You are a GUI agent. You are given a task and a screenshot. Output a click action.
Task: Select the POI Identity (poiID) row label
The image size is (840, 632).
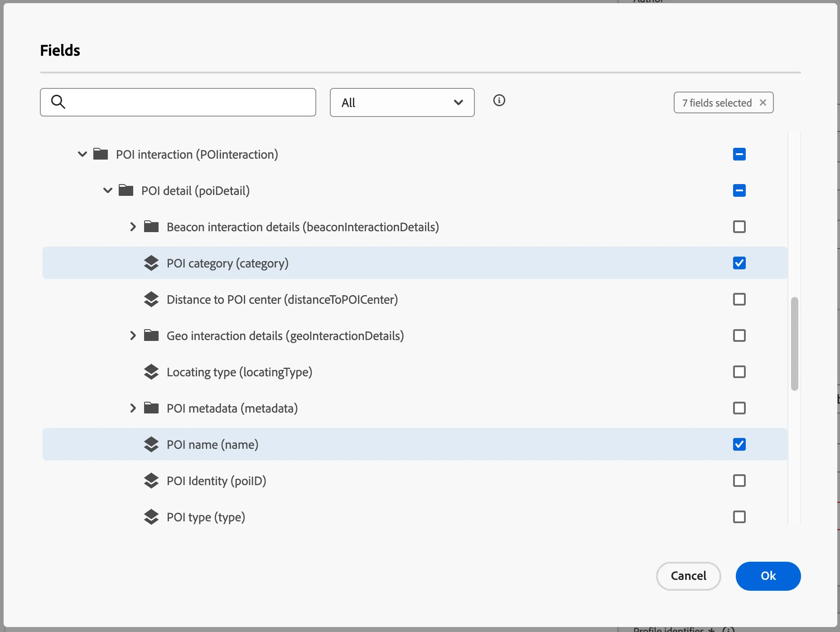click(216, 481)
